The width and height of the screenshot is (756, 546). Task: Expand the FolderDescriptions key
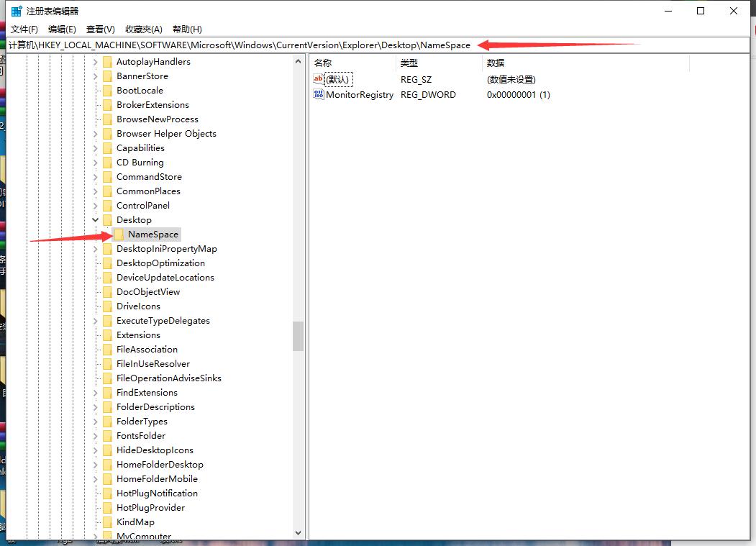point(95,408)
